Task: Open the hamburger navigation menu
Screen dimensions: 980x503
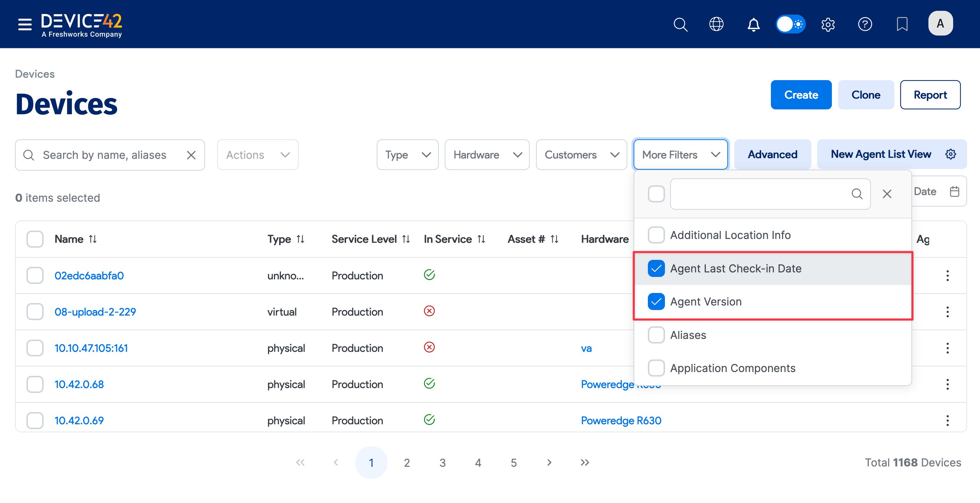Action: [25, 24]
